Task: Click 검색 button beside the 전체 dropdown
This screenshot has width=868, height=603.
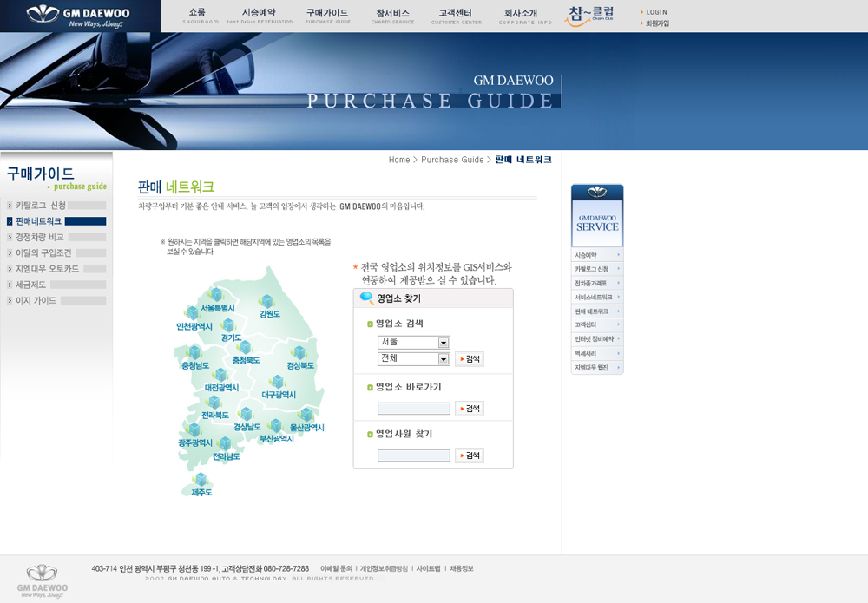Action: [x=470, y=359]
